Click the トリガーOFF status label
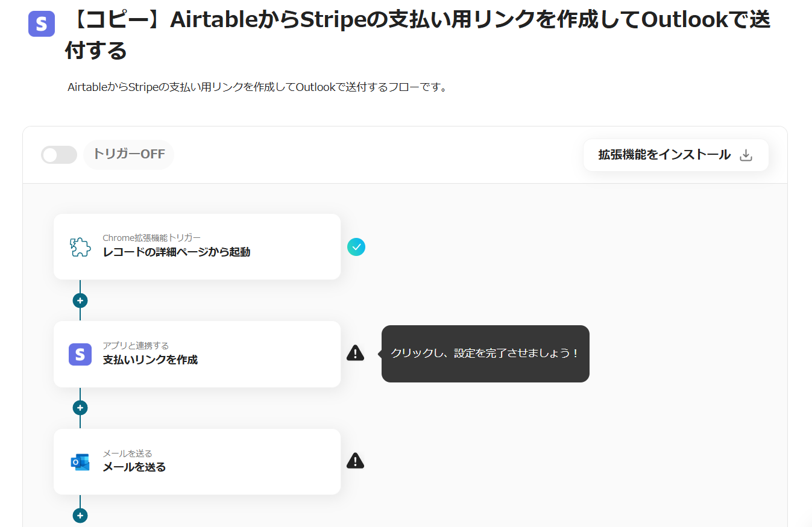Screen dimensions: 812x527 coord(128,154)
